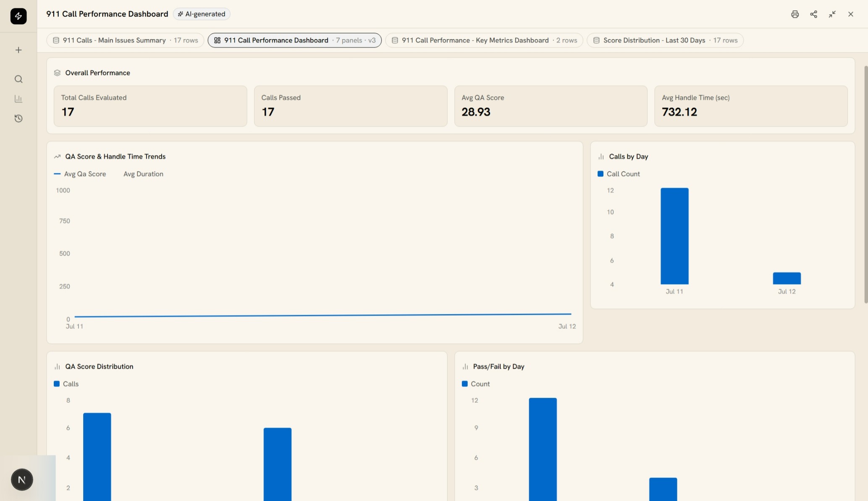Toggle Calls legend in QA Score Distribution
Screen dimensions: 868x501
click(66, 384)
